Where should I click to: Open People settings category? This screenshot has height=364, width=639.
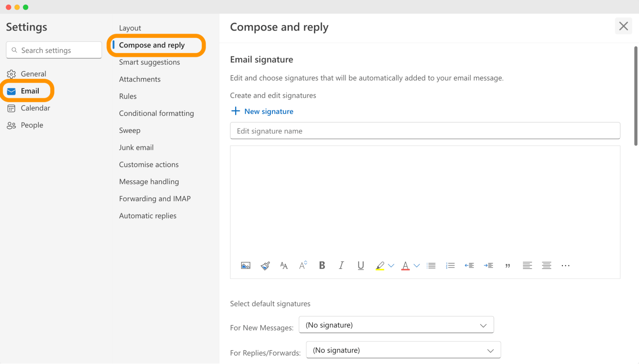click(25, 125)
